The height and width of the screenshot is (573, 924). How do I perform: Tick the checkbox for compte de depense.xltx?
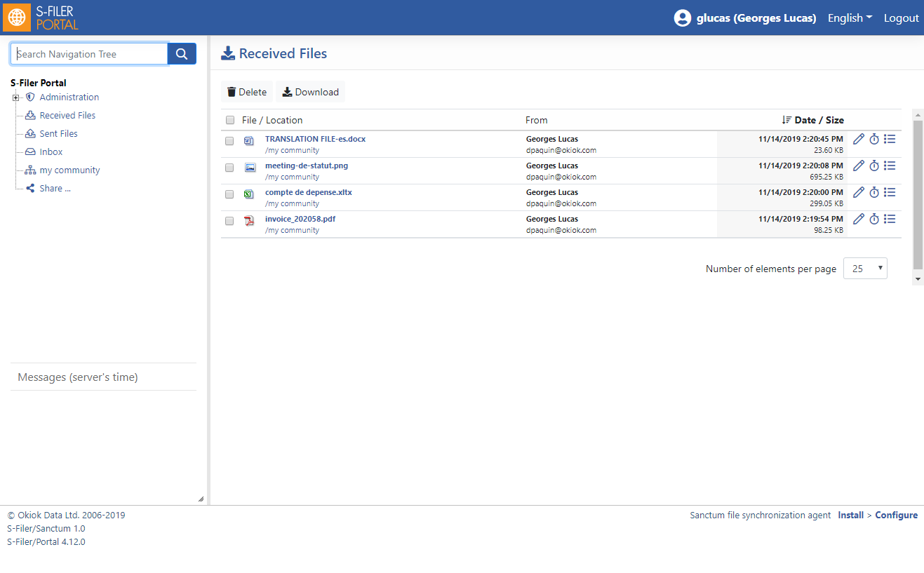[x=229, y=194]
